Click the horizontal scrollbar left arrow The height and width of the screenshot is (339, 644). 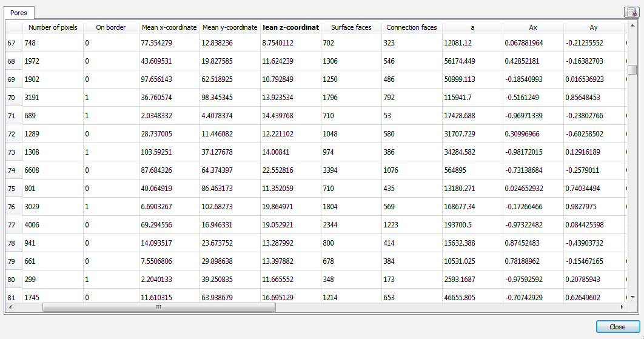(x=10, y=307)
